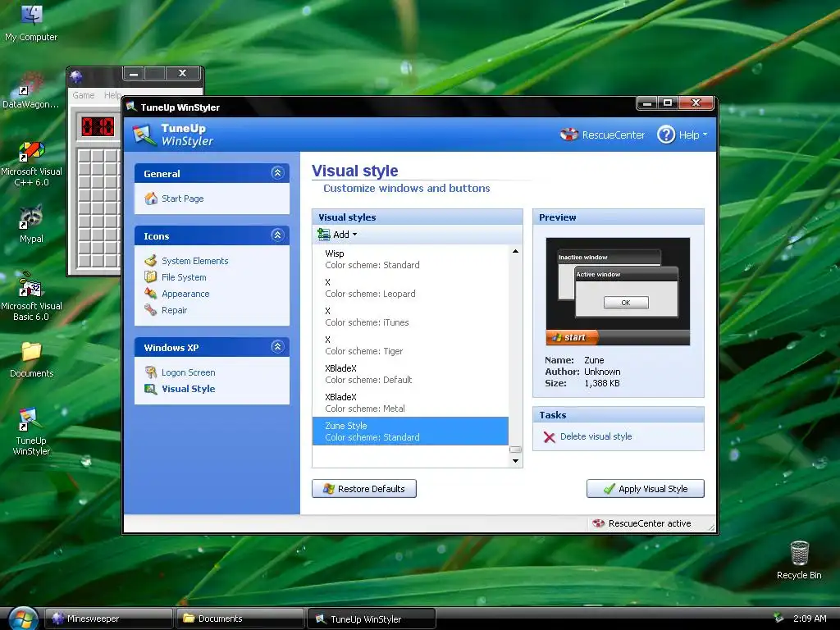This screenshot has width=840, height=630.
Task: Switch to TuneUp WinStyler taskbar button
Action: tap(372, 619)
